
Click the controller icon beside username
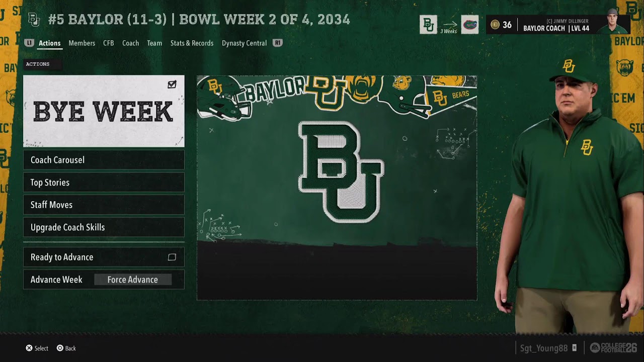coord(574,348)
